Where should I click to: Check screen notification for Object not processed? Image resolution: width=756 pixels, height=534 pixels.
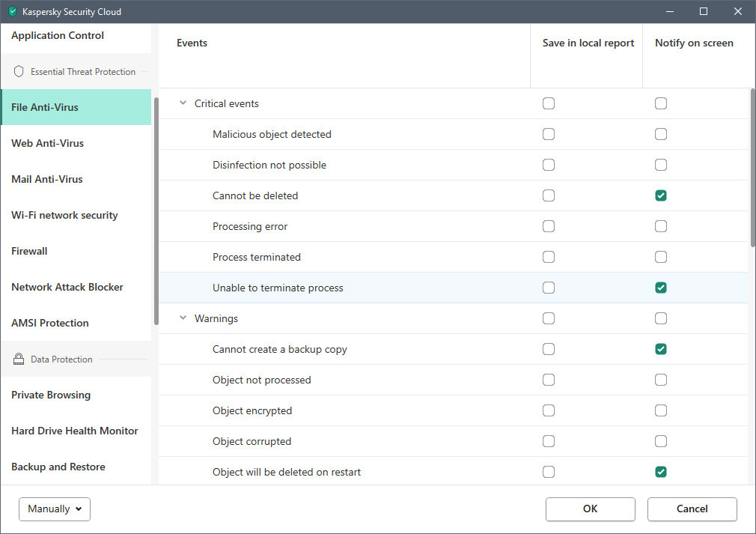661,380
